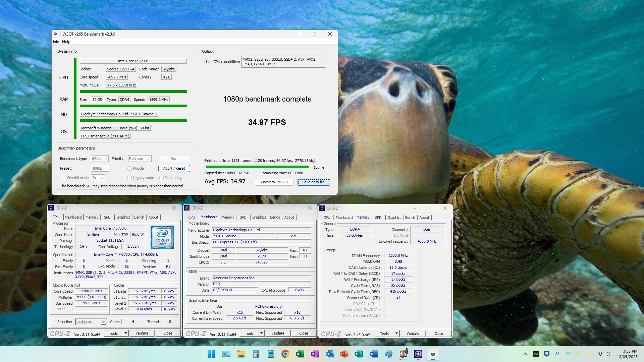Click the Run button

pos(174,159)
